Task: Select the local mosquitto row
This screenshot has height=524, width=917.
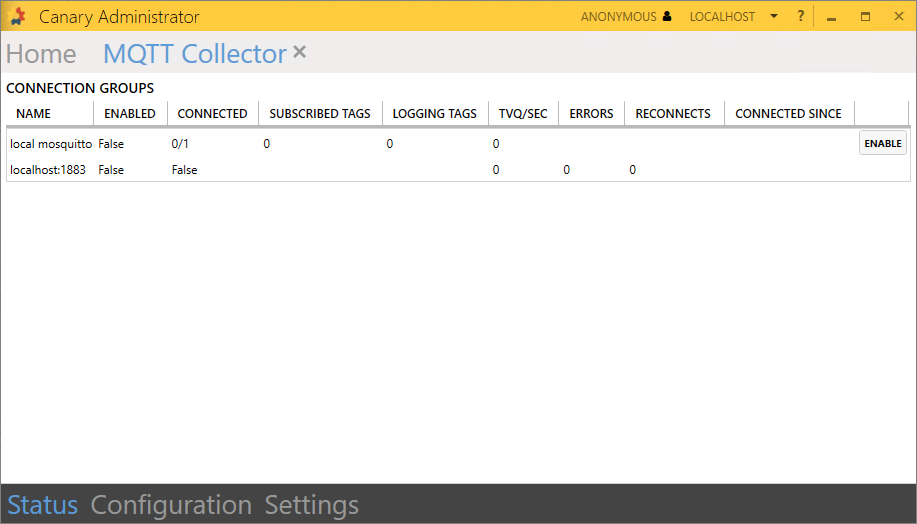Action: 51,144
